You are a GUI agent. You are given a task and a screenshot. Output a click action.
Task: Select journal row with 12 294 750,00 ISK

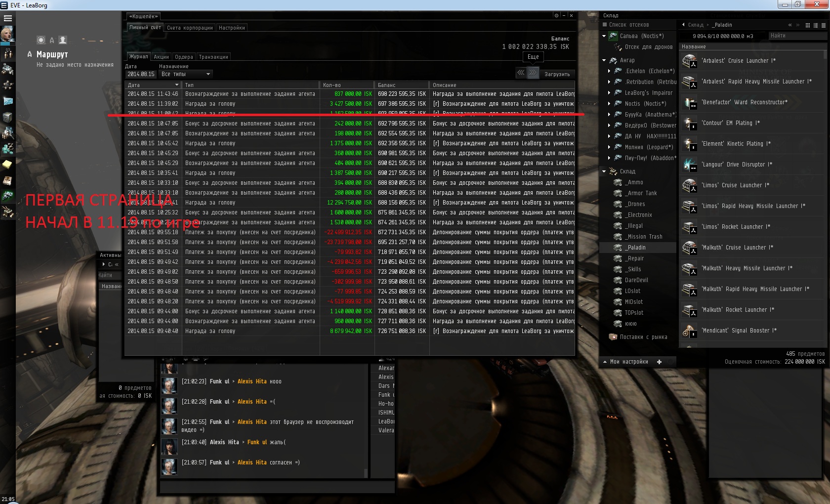click(x=350, y=203)
